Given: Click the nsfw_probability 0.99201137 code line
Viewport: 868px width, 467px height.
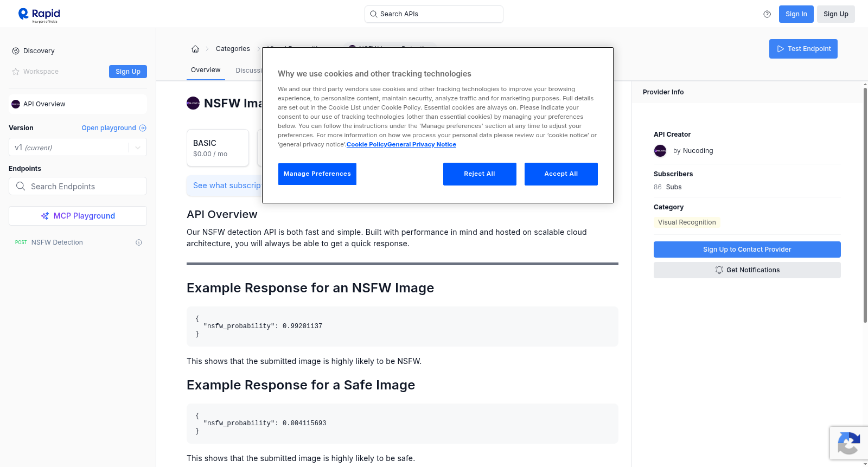Looking at the screenshot, I should click(263, 327).
